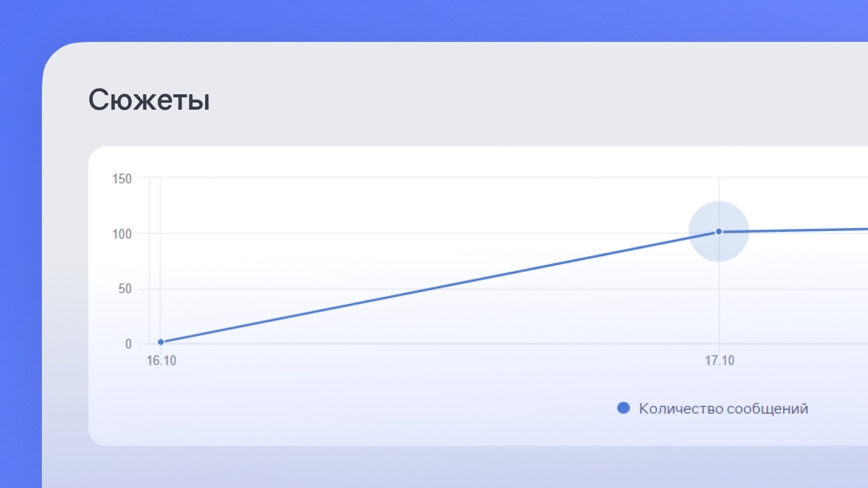Click the rising line between 16.10 and 17.10
Image resolution: width=868 pixels, height=488 pixels.
pos(440,287)
